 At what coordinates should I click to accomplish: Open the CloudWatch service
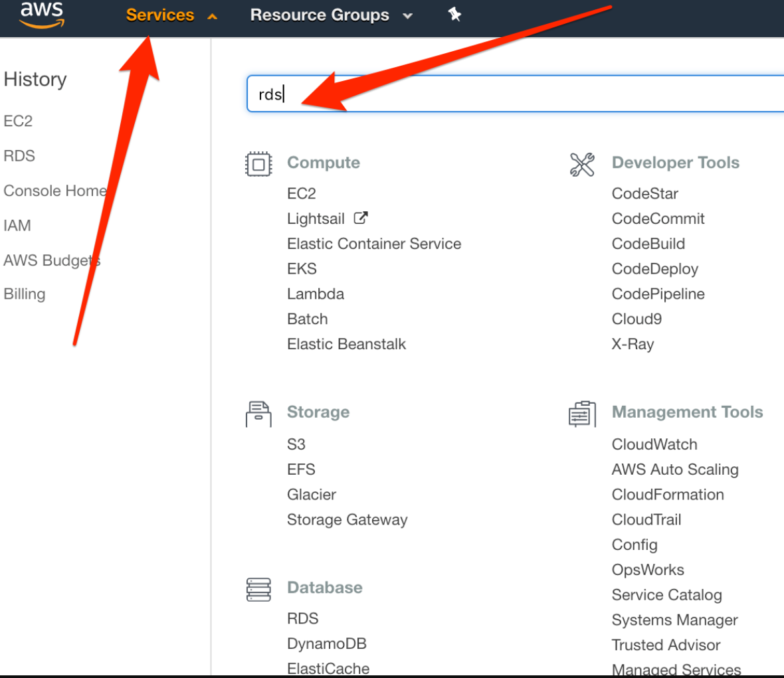click(654, 444)
